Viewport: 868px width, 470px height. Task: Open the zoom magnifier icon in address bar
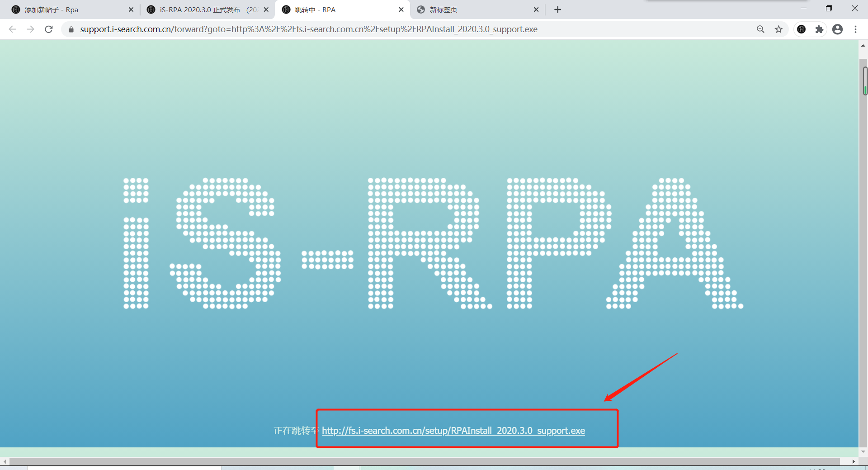pos(760,29)
